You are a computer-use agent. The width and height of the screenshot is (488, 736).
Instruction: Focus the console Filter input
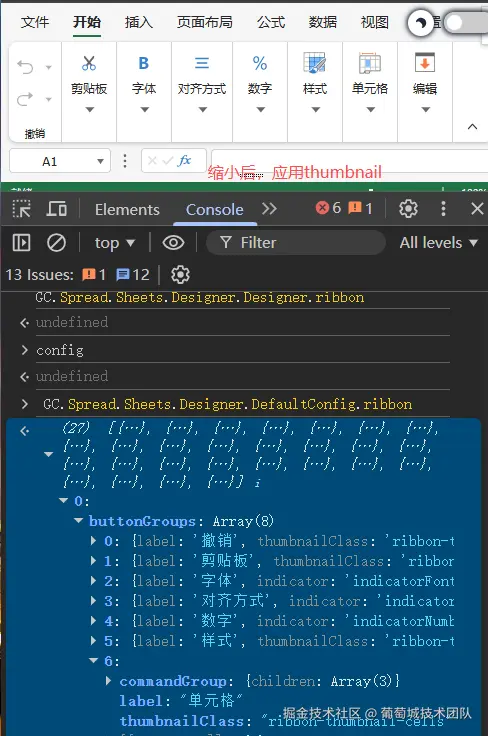coord(296,243)
